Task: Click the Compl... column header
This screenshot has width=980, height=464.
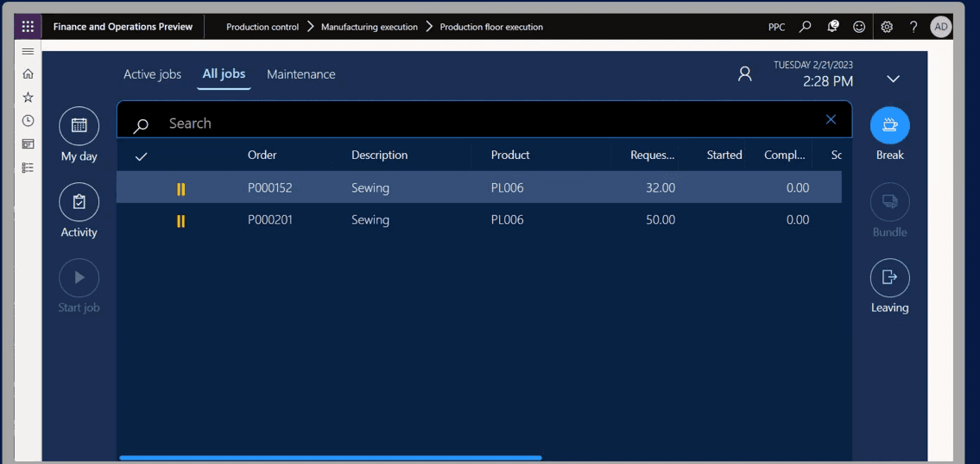Action: coord(785,155)
